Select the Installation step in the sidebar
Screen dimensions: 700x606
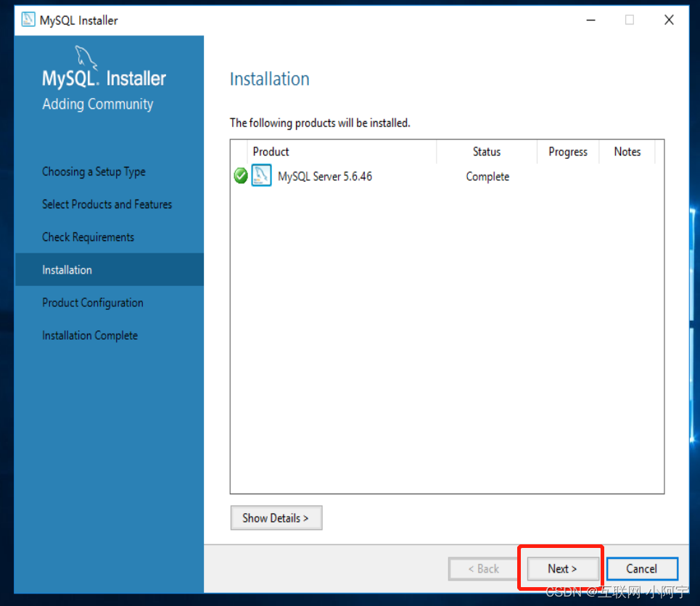[67, 269]
